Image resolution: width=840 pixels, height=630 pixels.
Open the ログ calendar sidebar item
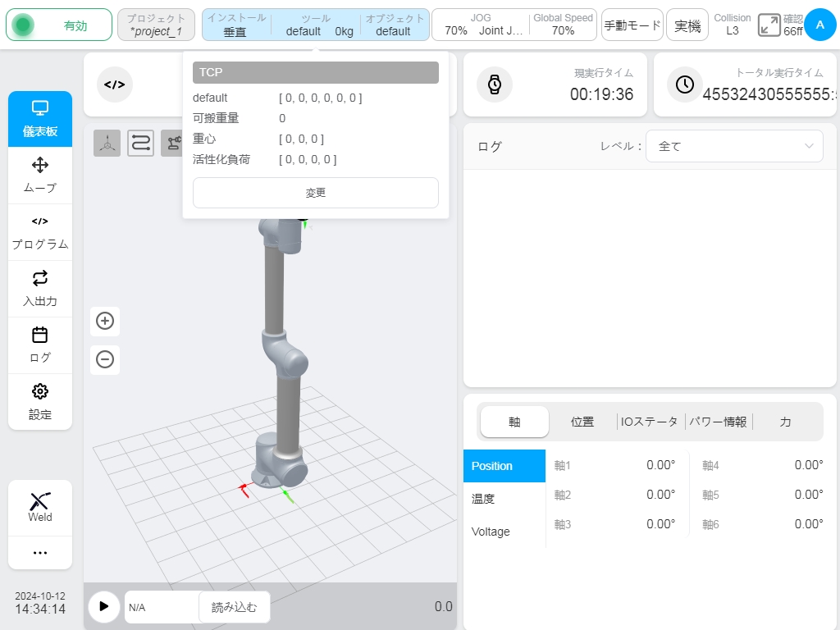click(x=40, y=345)
